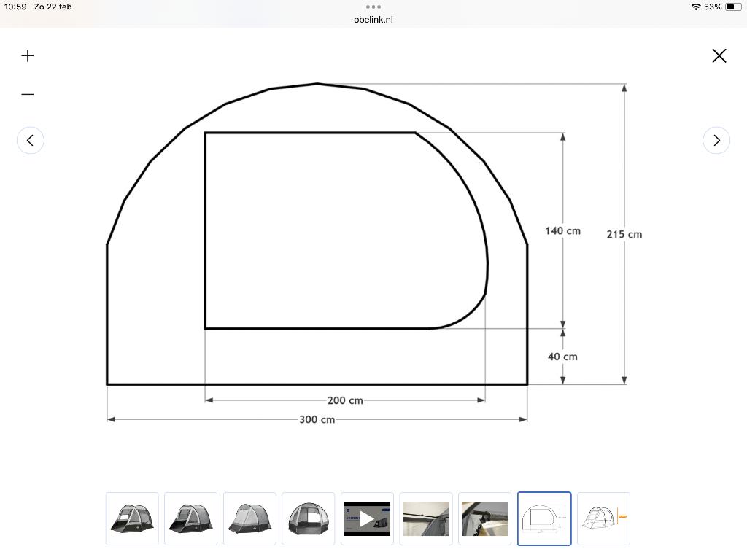747x560 pixels.
Task: Tap the 10:59 clock in status bar
Action: coord(15,7)
